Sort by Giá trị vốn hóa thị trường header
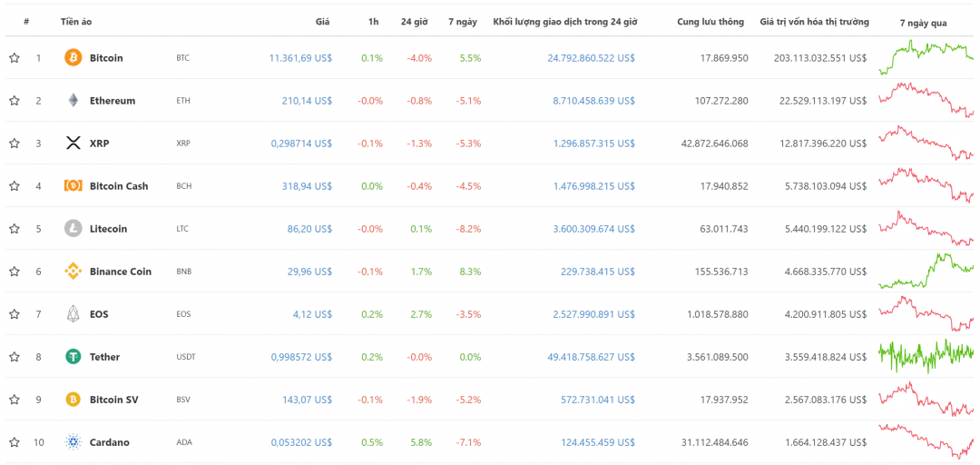Image resolution: width=980 pixels, height=465 pixels. [814, 21]
